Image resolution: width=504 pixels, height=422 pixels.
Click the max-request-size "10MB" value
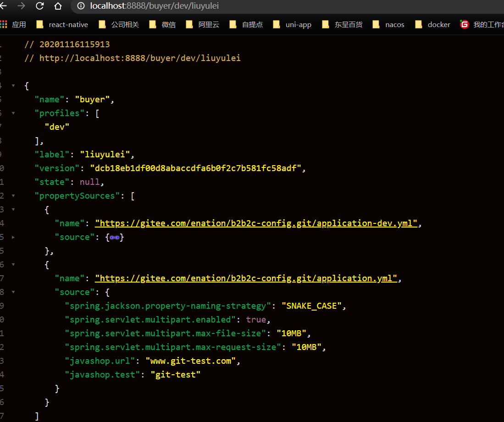pyautogui.click(x=306, y=347)
